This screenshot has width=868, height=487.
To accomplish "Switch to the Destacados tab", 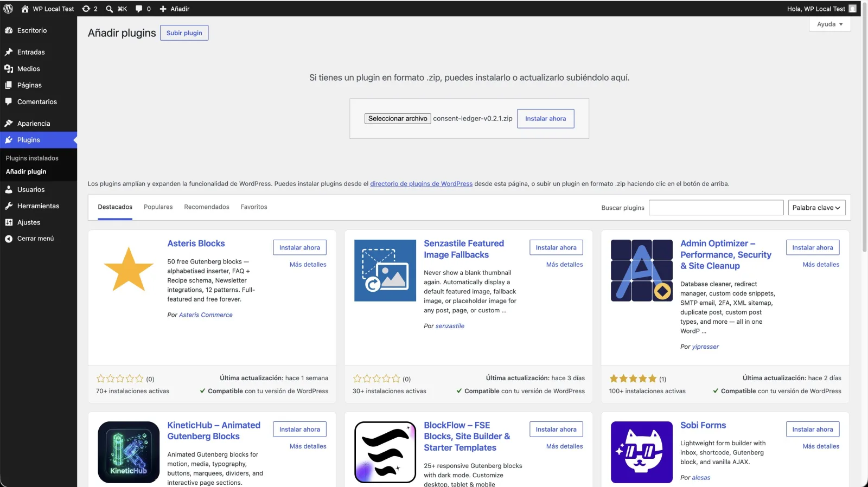I will click(115, 207).
